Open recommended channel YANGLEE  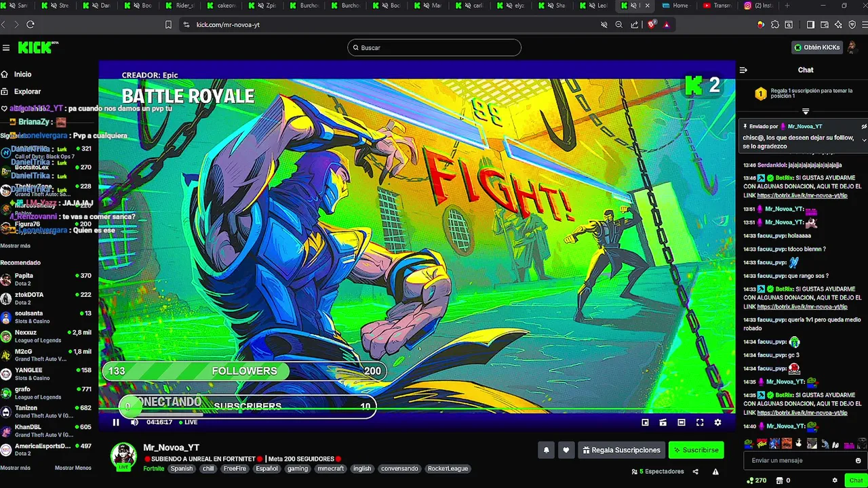click(46, 374)
